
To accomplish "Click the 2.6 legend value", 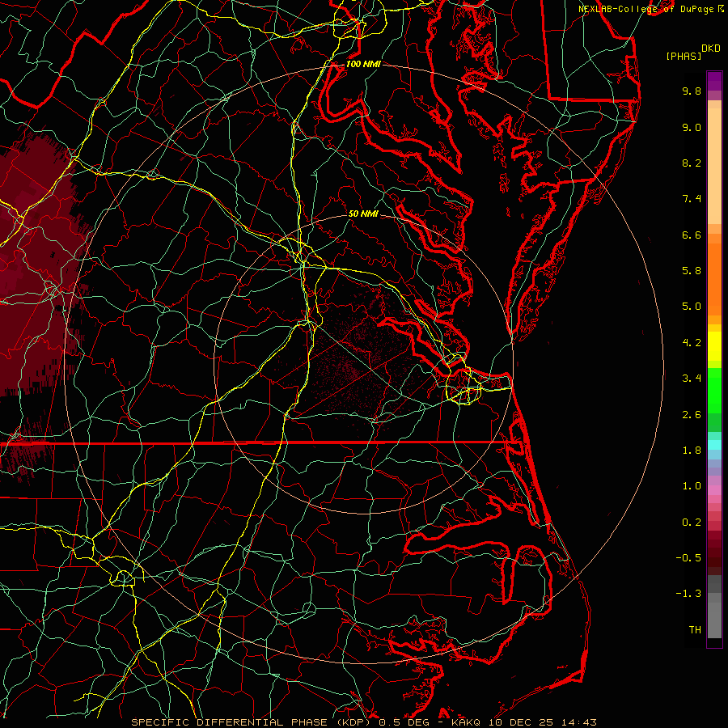I will [692, 415].
